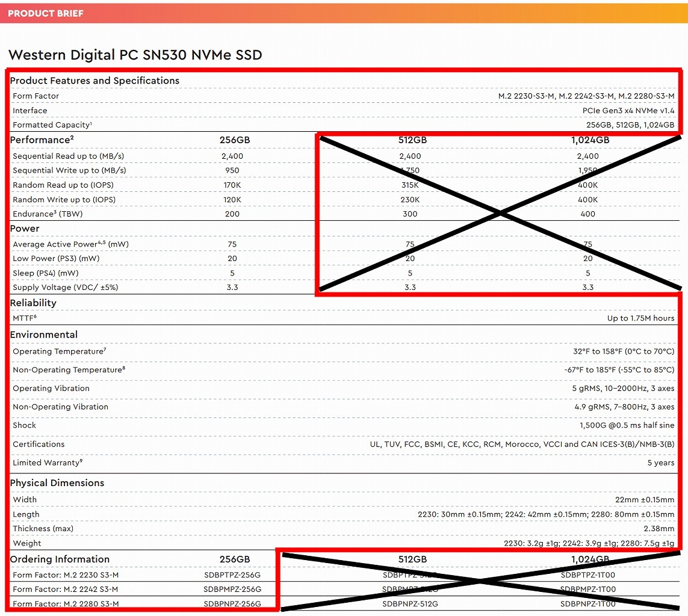
Task: Select the part number "SDBPNPZ-256G"
Action: 232,604
